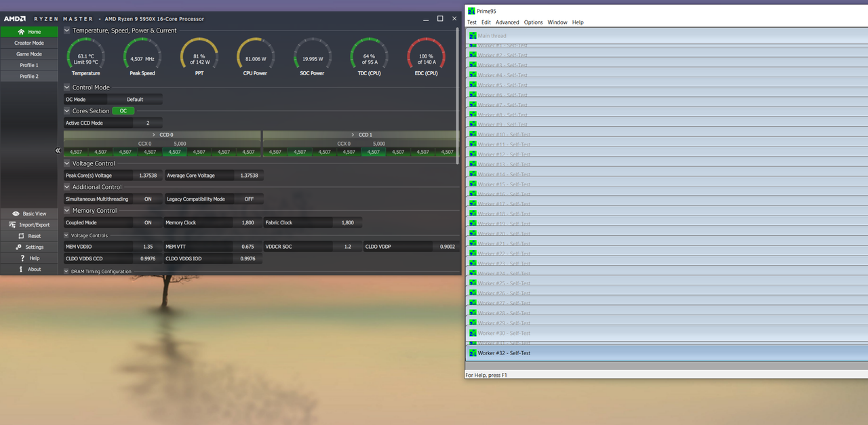Screen dimensions: 868x425
Task: Collapse the Cores Section chevron
Action: click(x=66, y=111)
